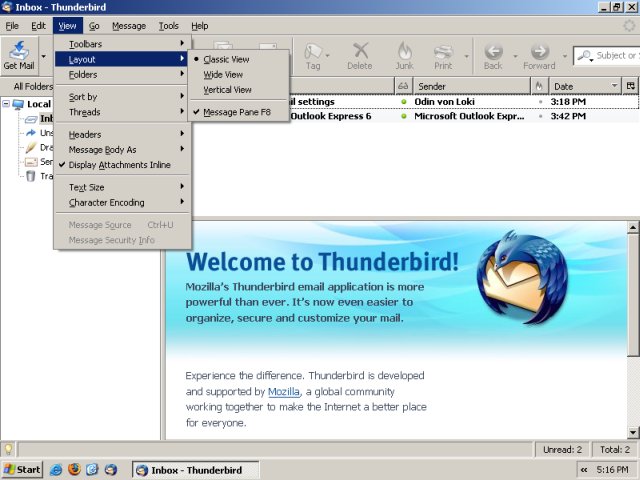The width and height of the screenshot is (640, 480).
Task: Toggle Display Attachments Inline
Action: pyautogui.click(x=122, y=165)
